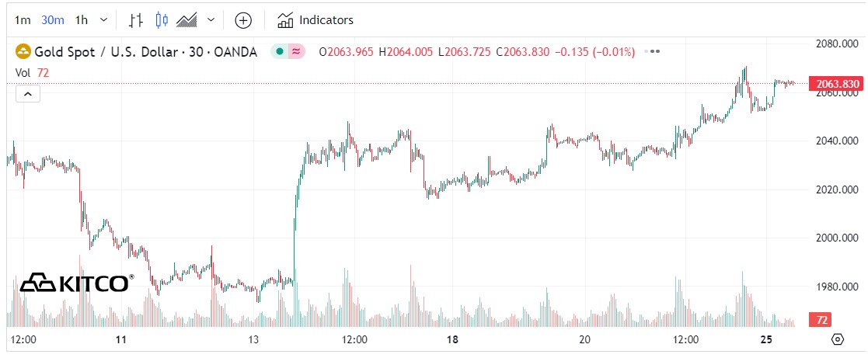
Task: Open the Indicators menu
Action: coord(315,20)
